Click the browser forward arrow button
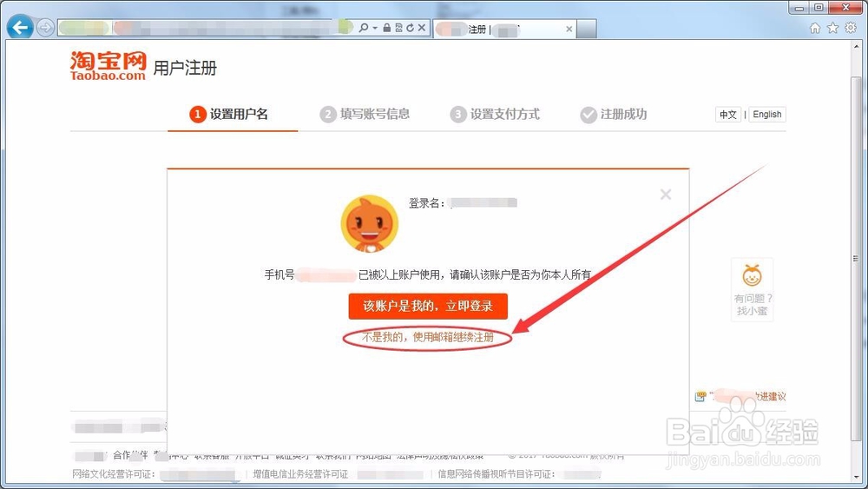The width and height of the screenshot is (868, 489). pyautogui.click(x=45, y=27)
